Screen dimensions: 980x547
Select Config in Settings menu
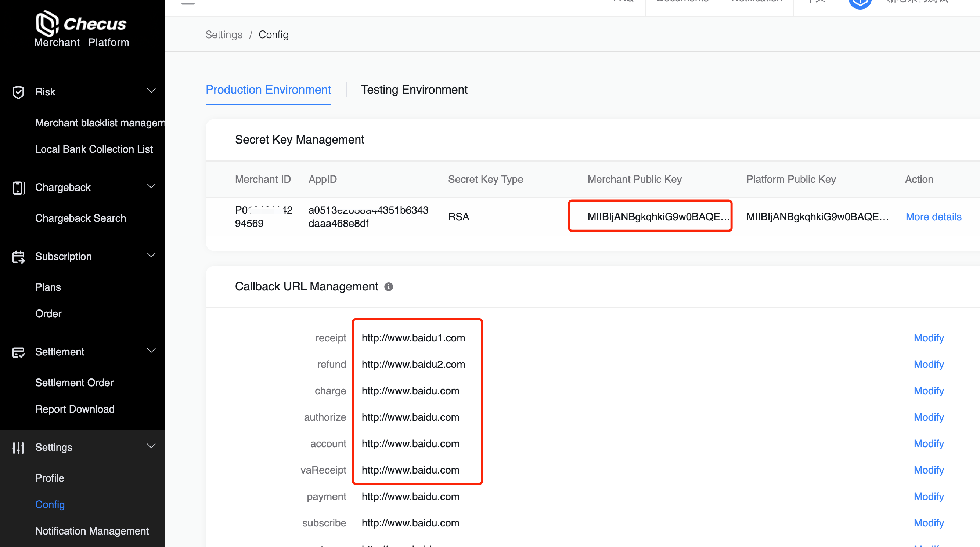point(50,504)
